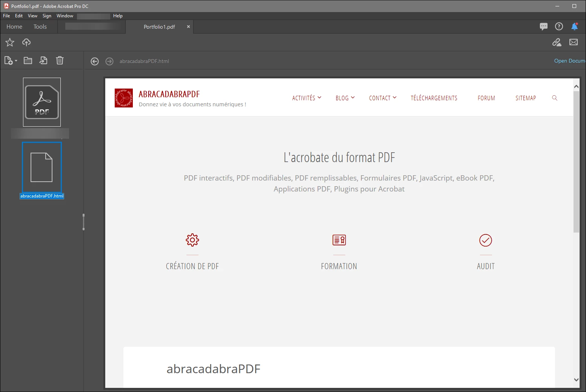Switch to the Tools tab
The width and height of the screenshot is (586, 392).
click(40, 27)
